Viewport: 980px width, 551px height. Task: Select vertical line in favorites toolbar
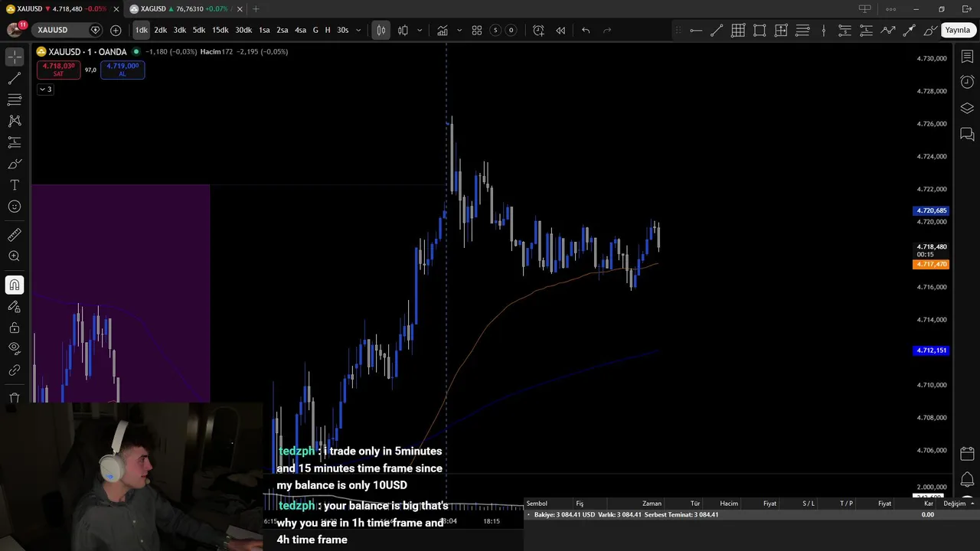(x=824, y=30)
